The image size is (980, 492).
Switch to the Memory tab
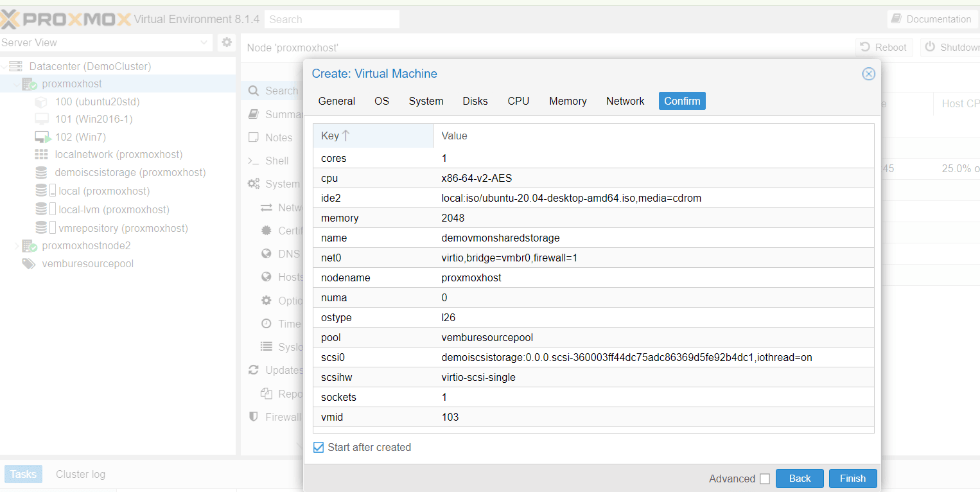[568, 101]
